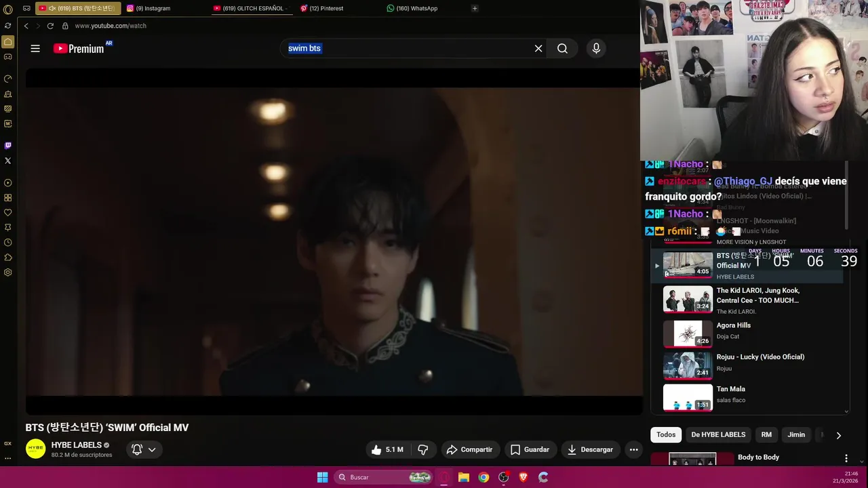868x488 pixels.
Task: Open the player sidebar play icon
Action: click(x=8, y=183)
